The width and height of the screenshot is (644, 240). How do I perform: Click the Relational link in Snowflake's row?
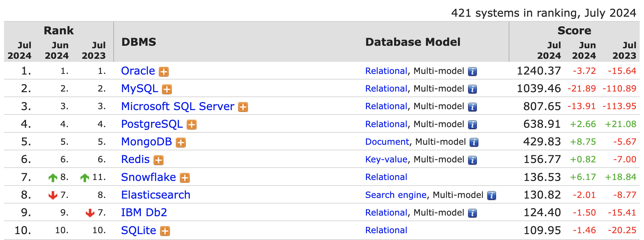click(386, 177)
